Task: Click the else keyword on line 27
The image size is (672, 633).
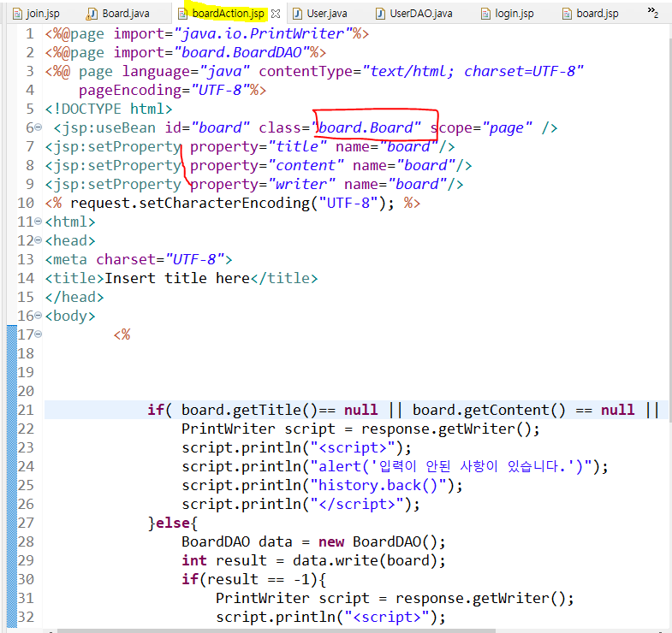Action: (x=172, y=523)
